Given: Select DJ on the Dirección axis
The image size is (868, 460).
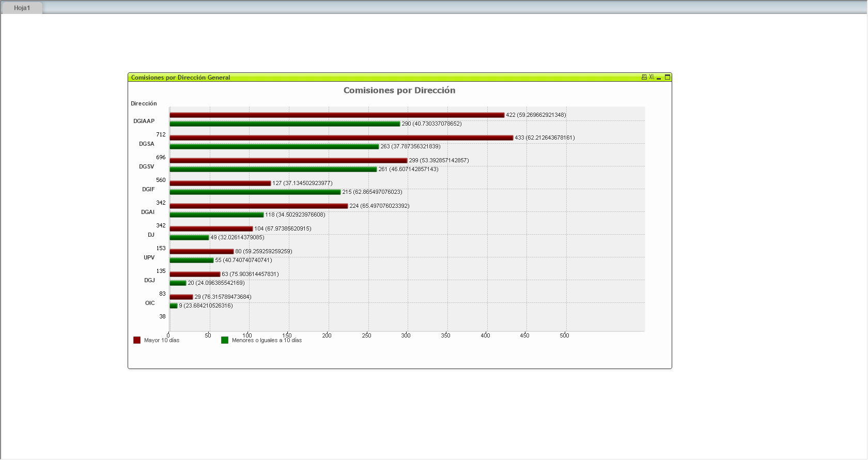Looking at the screenshot, I should click(151, 235).
